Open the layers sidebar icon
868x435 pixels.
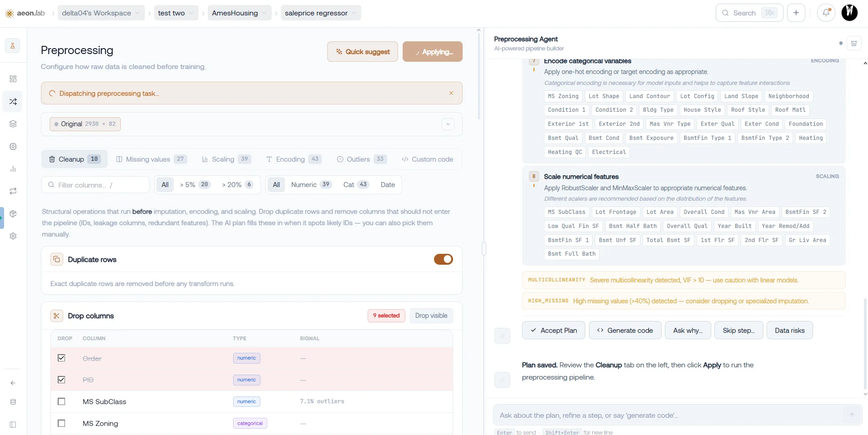(13, 124)
